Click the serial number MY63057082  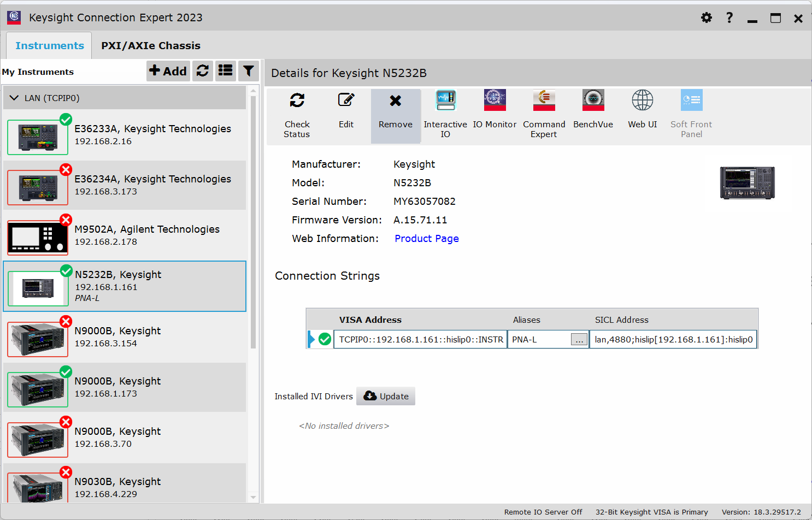point(425,202)
